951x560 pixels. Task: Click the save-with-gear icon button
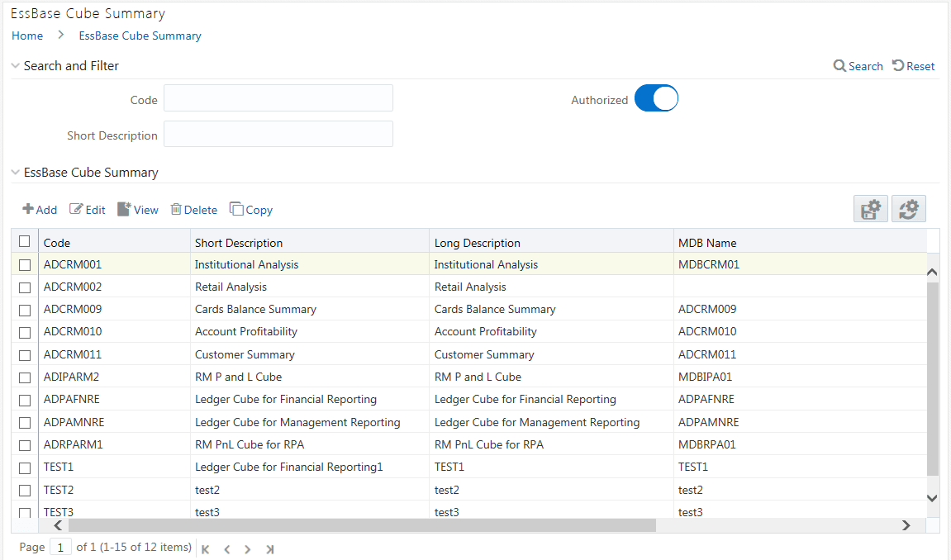pos(871,210)
